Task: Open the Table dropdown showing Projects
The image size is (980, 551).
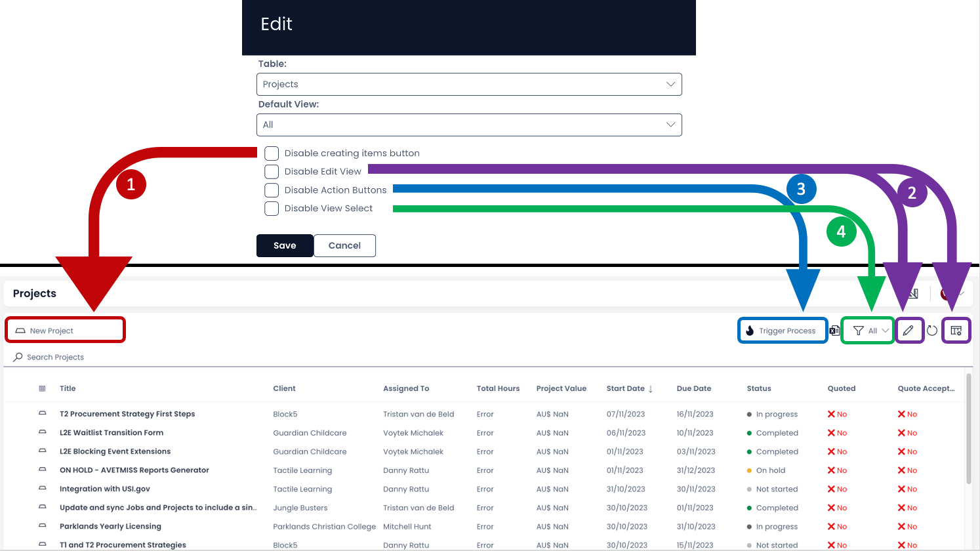Action: click(469, 84)
